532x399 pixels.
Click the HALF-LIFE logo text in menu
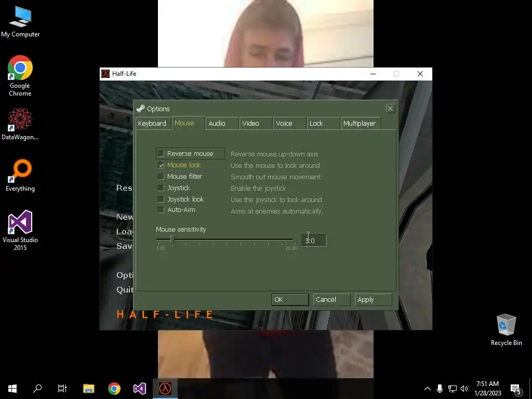click(165, 314)
